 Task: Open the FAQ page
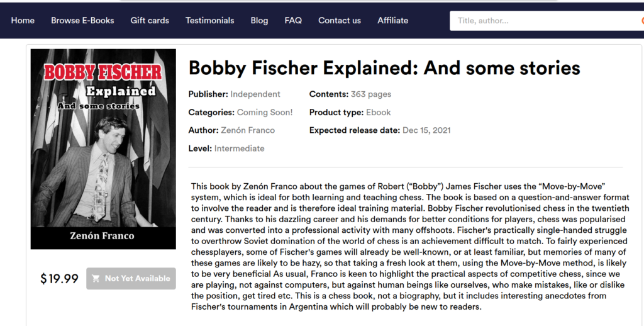293,20
